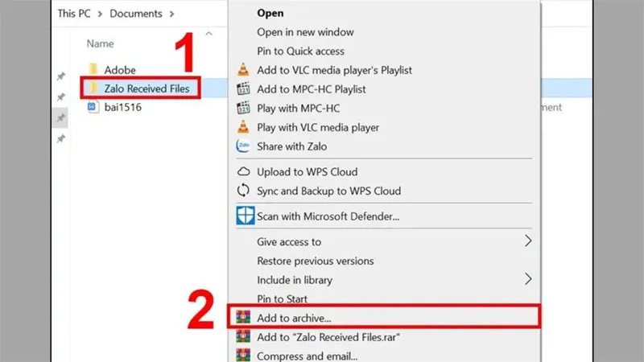
Task: Click the Zalo Received Files folder icon
Action: 93,88
